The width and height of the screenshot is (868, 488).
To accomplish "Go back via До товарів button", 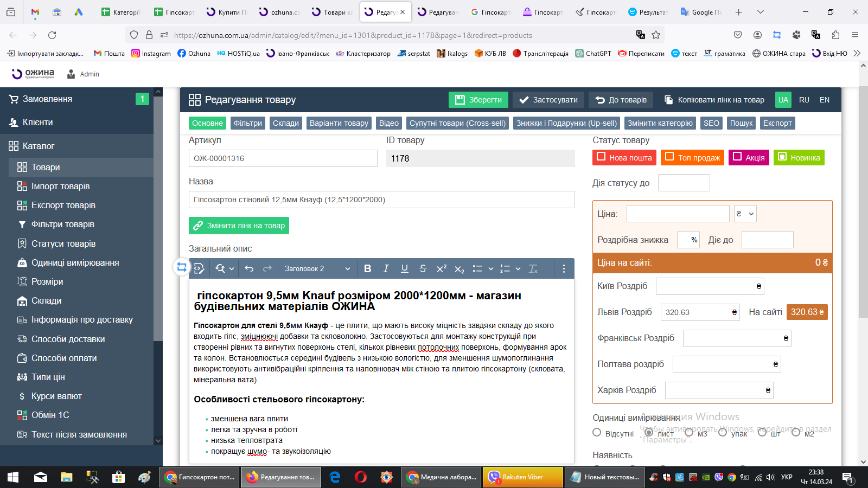I will pyautogui.click(x=621, y=100).
